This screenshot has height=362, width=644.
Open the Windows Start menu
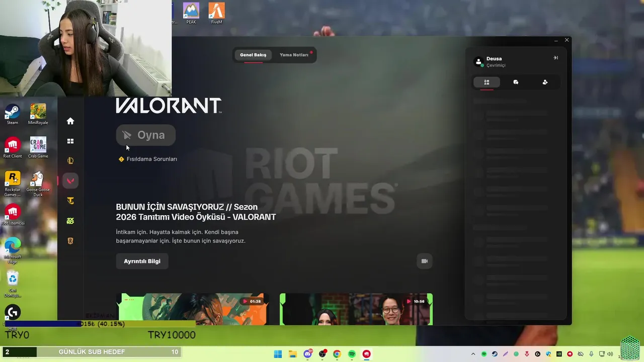pos(278,354)
